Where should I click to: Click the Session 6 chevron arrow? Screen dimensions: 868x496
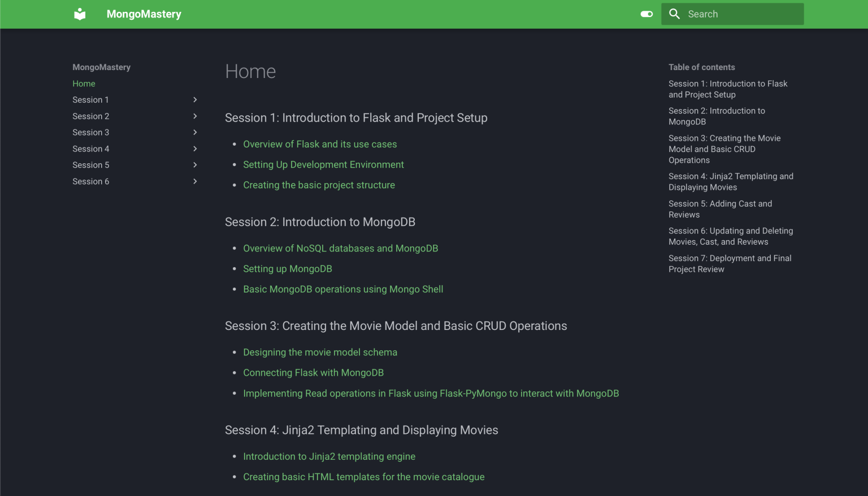(195, 181)
